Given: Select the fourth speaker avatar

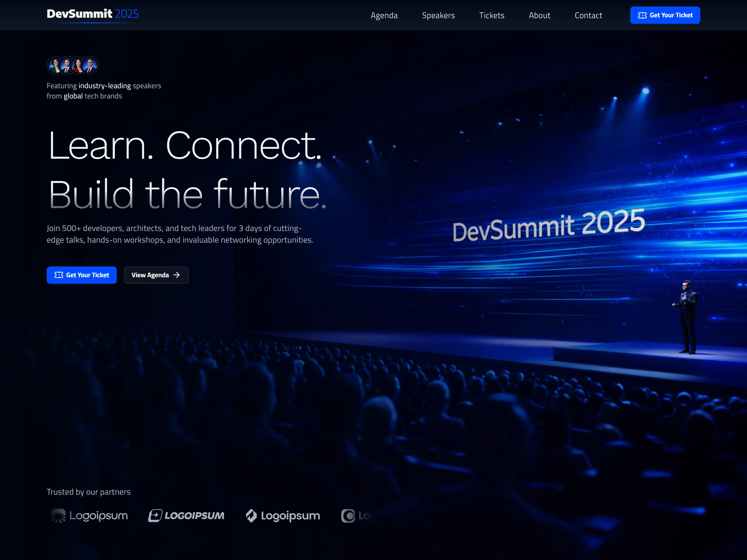Looking at the screenshot, I should [90, 65].
